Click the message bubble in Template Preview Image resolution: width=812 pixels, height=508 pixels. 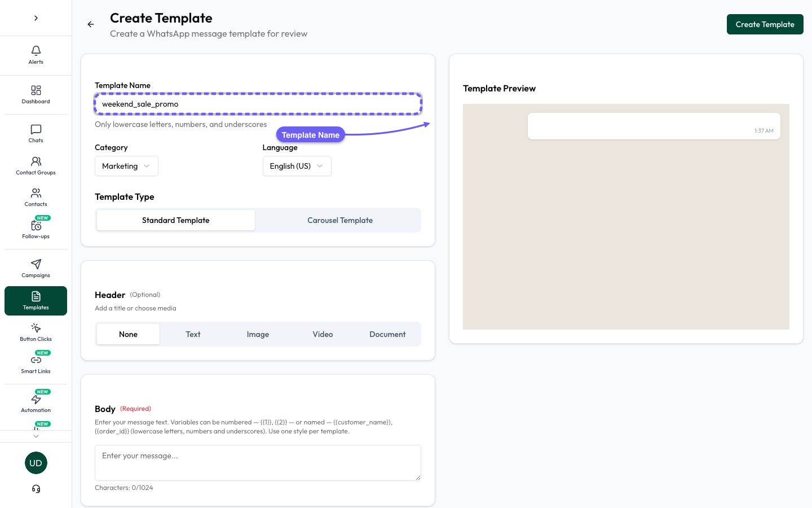[x=654, y=126]
